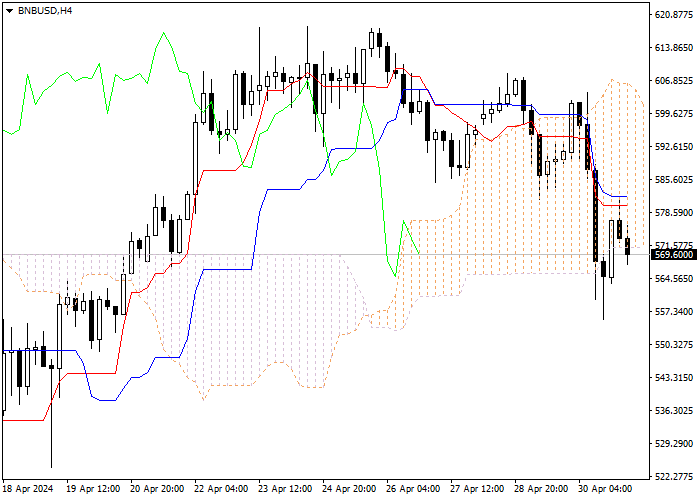The height and width of the screenshot is (500, 700).
Task: Click the 18 Apr 2024 date label
Action: point(28,489)
